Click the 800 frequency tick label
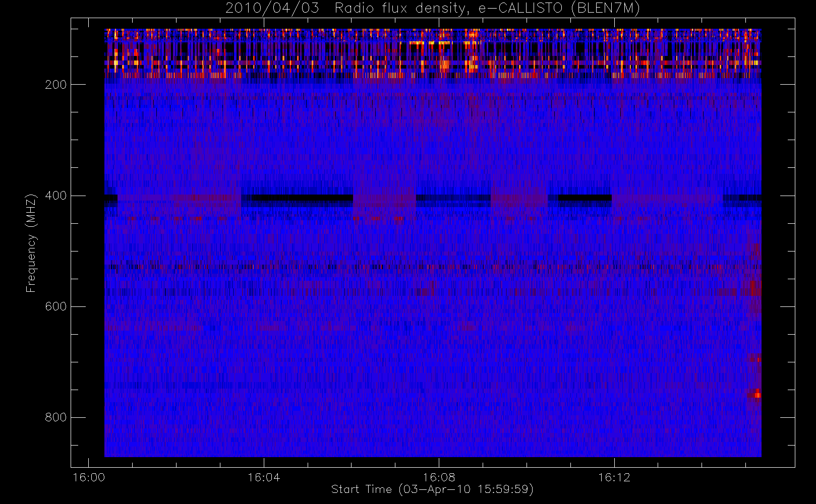 coord(56,417)
